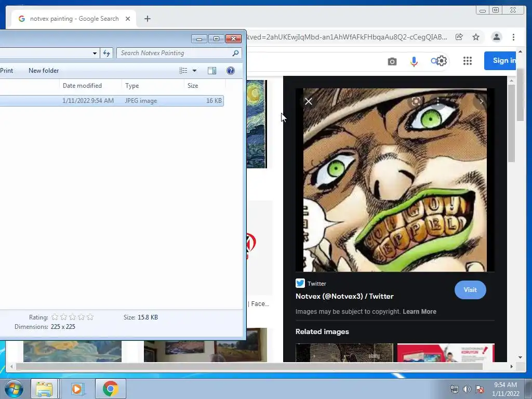The width and height of the screenshot is (532, 399).
Task: Click New folder in Explorer toolbar
Action: [x=44, y=71]
